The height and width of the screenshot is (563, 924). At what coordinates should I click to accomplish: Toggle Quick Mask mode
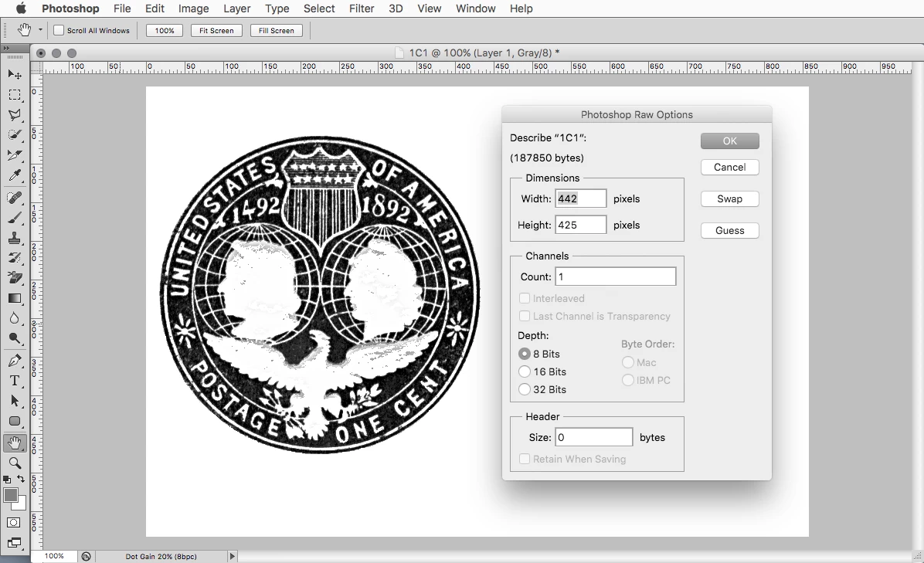(14, 522)
